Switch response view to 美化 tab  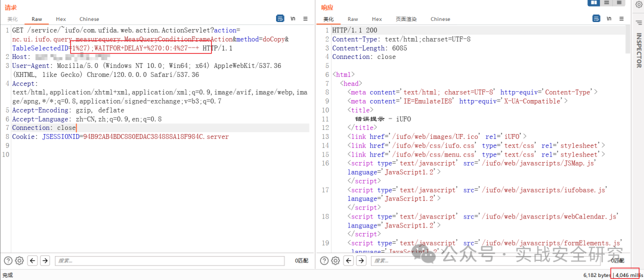329,19
